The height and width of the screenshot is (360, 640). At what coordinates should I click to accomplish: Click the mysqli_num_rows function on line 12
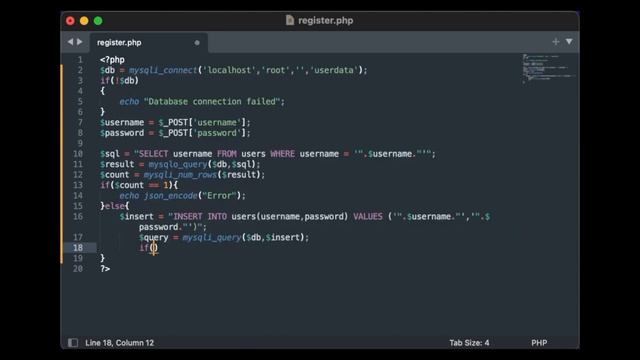point(180,175)
